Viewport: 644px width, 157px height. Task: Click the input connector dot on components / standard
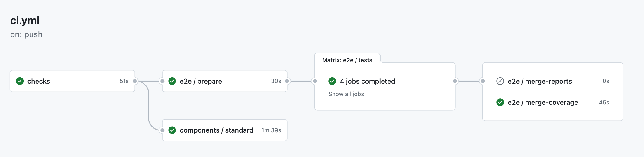163,130
